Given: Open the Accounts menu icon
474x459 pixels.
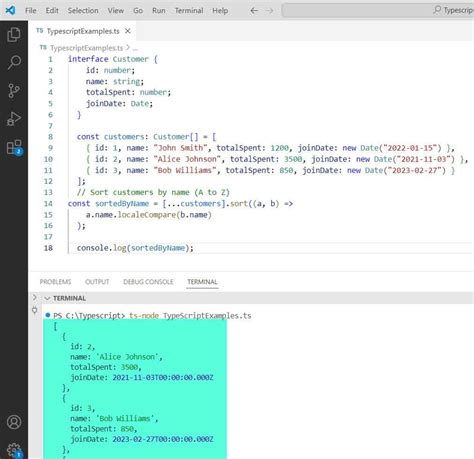Looking at the screenshot, I should [14, 422].
